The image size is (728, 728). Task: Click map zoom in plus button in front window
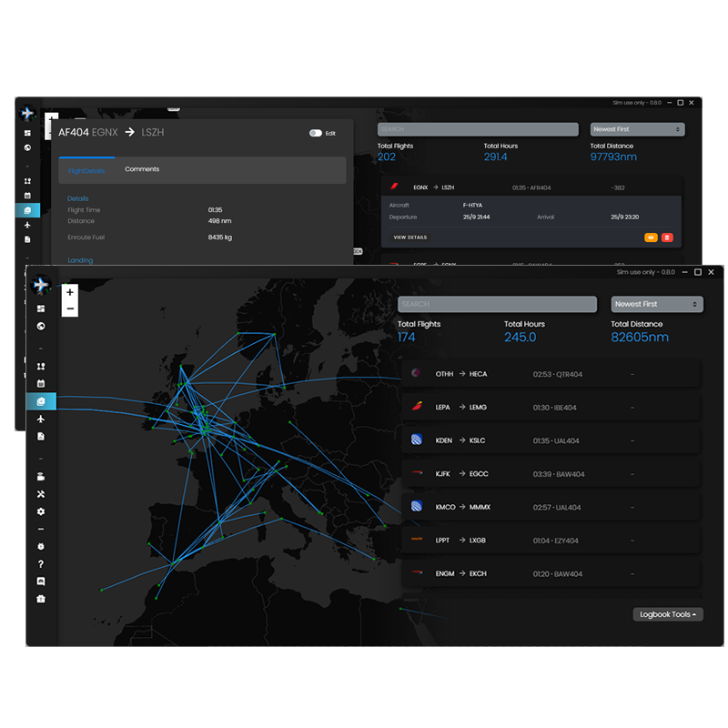70,292
